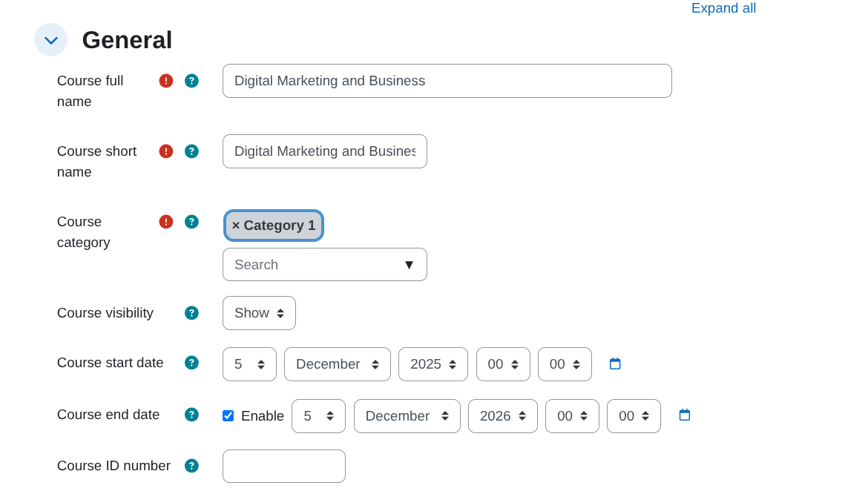Open the category Search dropdown
This screenshot has height=494, width=868.
324,264
